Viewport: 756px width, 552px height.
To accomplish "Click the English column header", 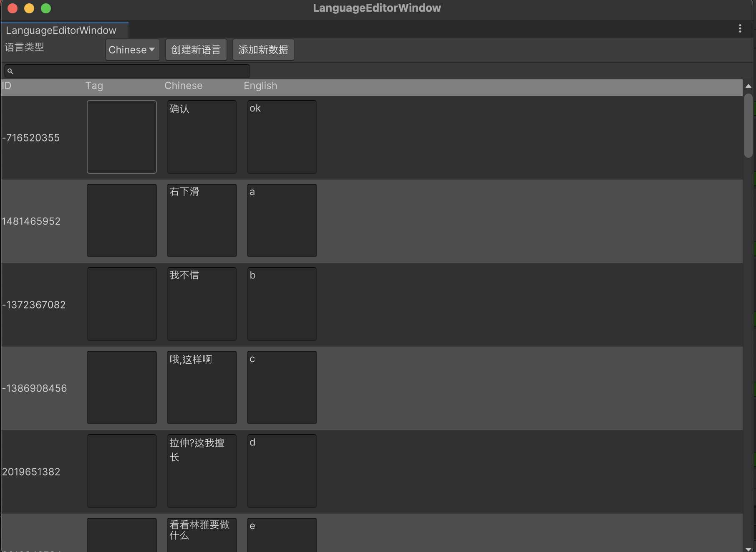I will [260, 86].
